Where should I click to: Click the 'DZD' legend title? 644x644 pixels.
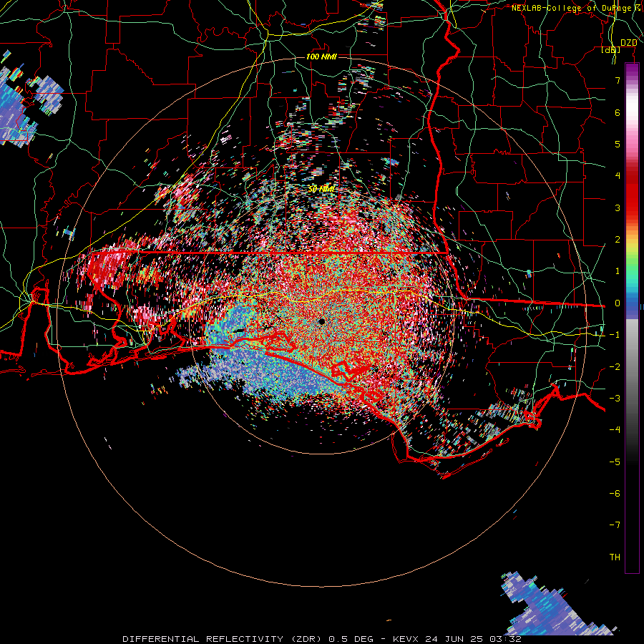point(629,43)
